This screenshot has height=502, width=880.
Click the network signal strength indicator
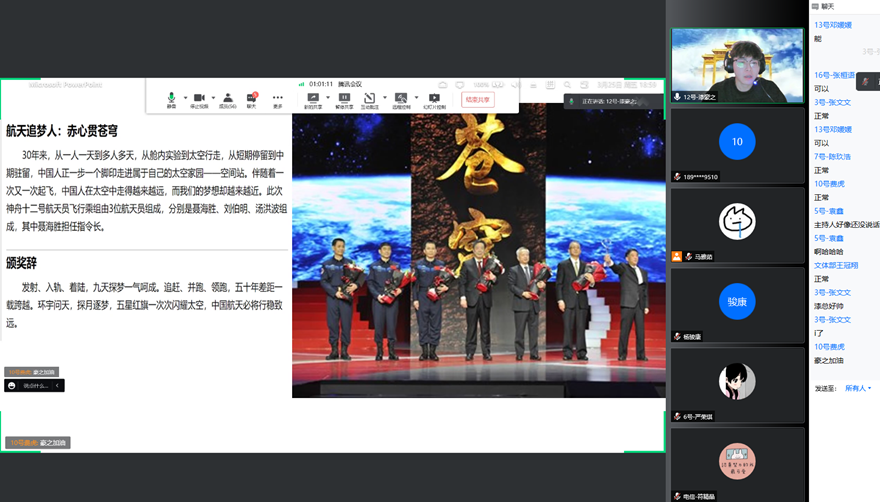click(301, 84)
